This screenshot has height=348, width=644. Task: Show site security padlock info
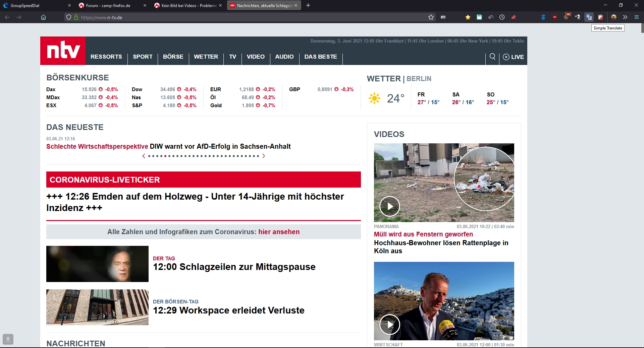pos(76,17)
